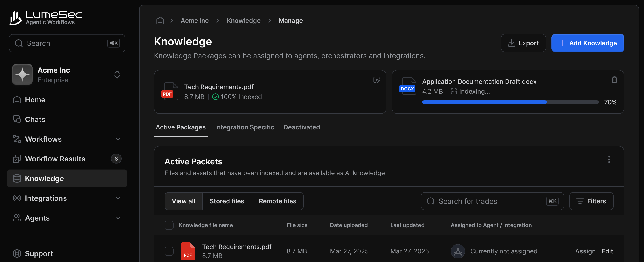
Task: Click the Application Documentation Draft.docx title
Action: click(x=479, y=82)
